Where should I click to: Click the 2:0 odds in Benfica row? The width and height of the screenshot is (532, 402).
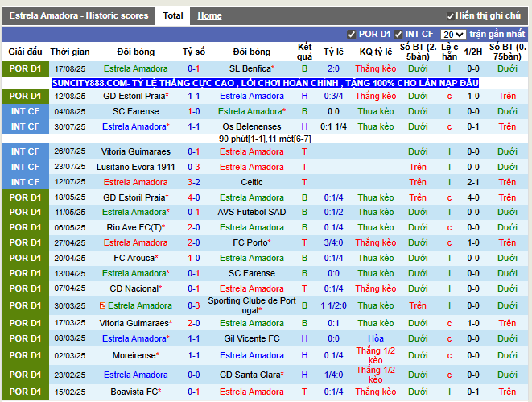click(333, 68)
